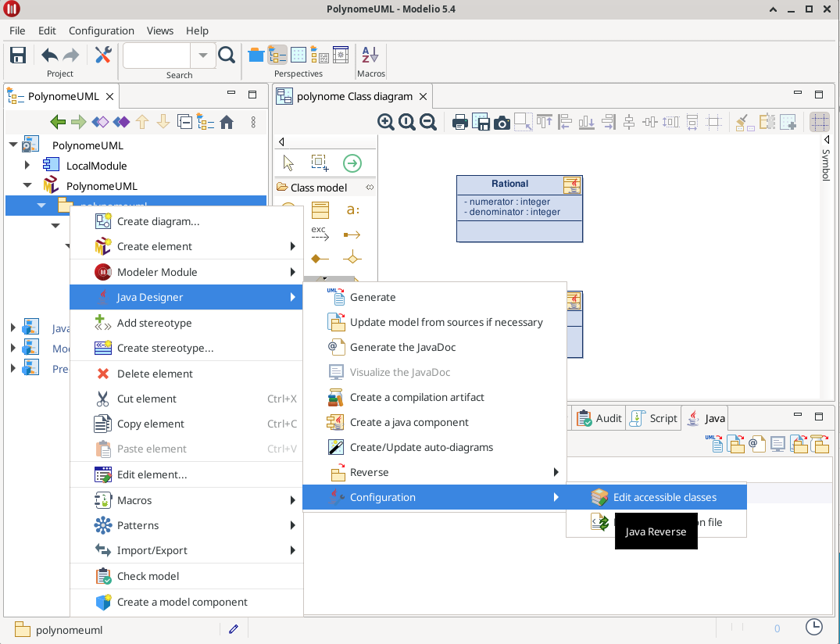
Task: Select Edit accessible classes
Action: pyautogui.click(x=656, y=497)
